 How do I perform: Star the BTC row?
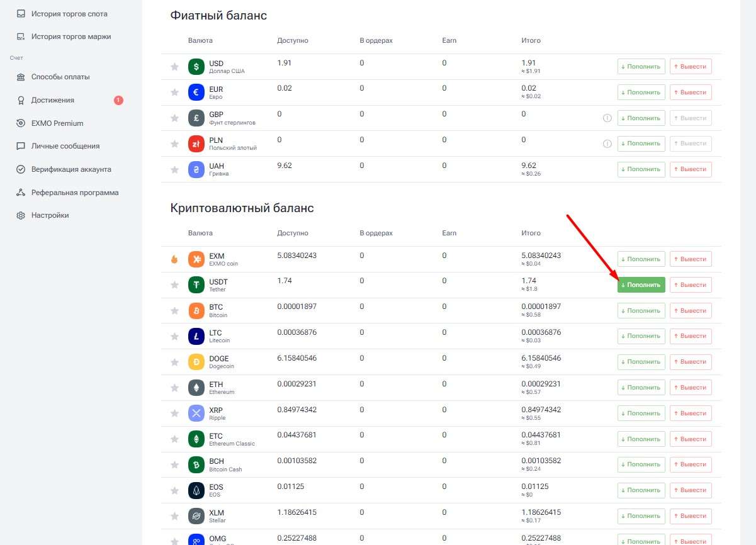(x=174, y=311)
